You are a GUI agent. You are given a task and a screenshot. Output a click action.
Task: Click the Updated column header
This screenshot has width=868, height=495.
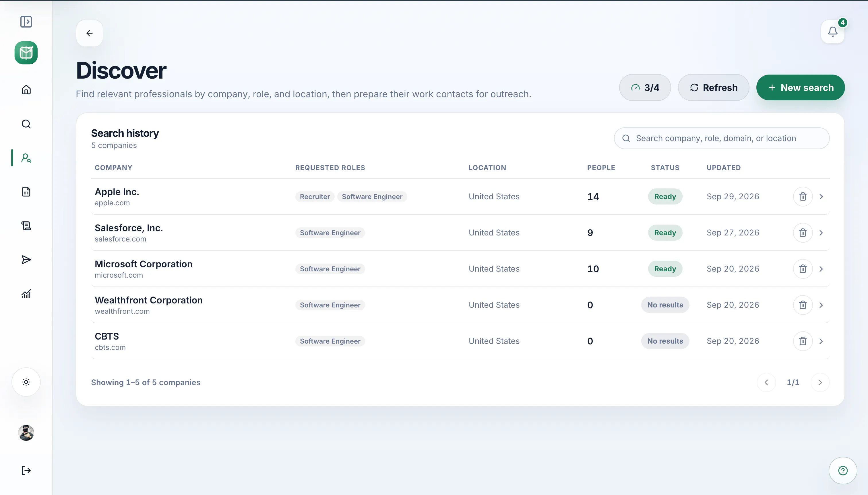tap(723, 167)
